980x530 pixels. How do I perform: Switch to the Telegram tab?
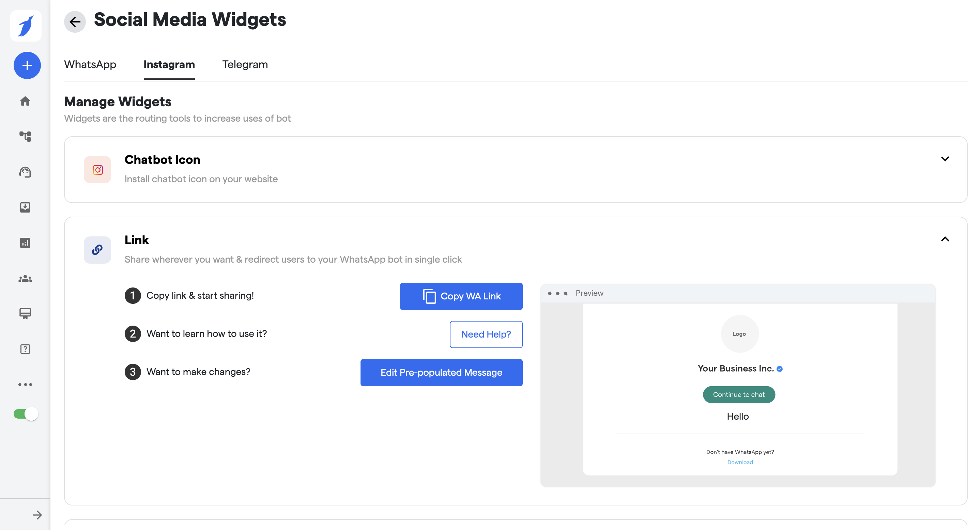pyautogui.click(x=245, y=65)
